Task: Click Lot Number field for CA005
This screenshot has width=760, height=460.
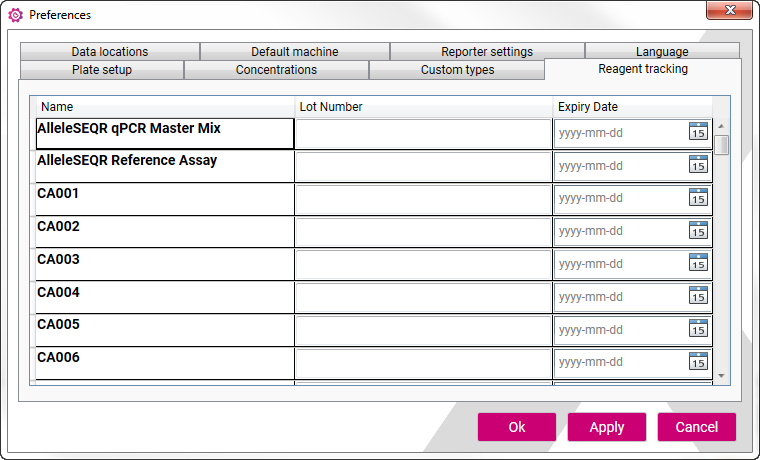Action: (424, 331)
